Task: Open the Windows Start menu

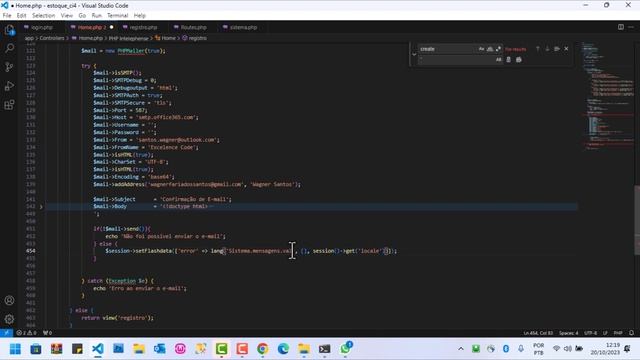Action: (15, 349)
